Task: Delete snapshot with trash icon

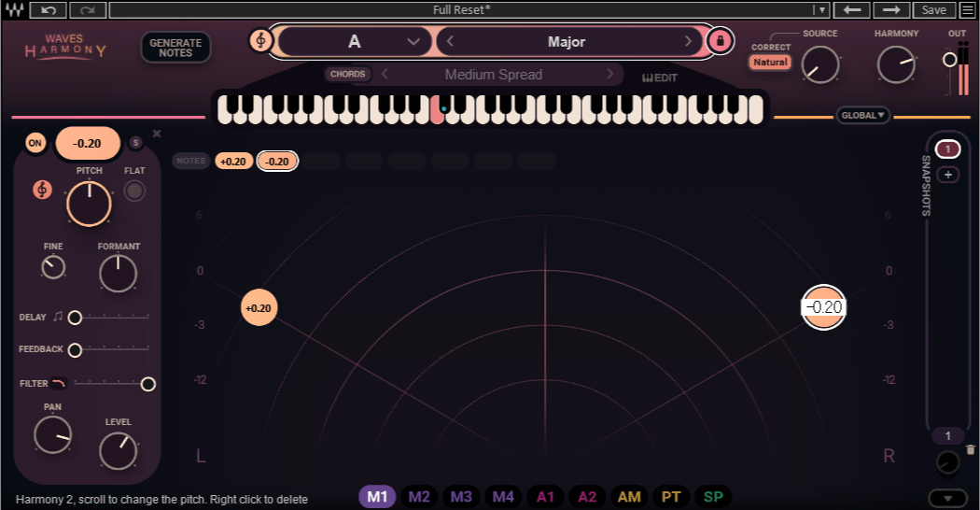Action: (970, 449)
